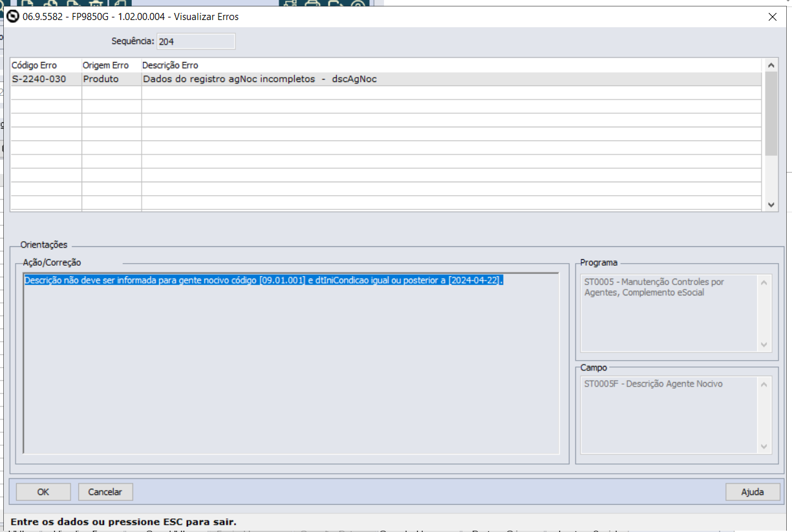
Task: Click the highlighted Ação/Correção message text
Action: [264, 281]
